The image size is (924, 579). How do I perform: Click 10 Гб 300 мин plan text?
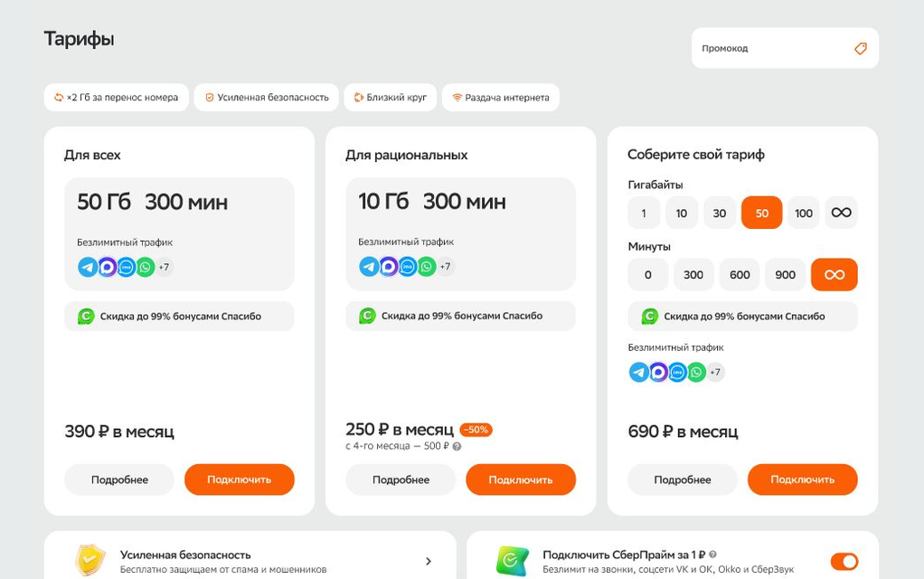pos(432,202)
